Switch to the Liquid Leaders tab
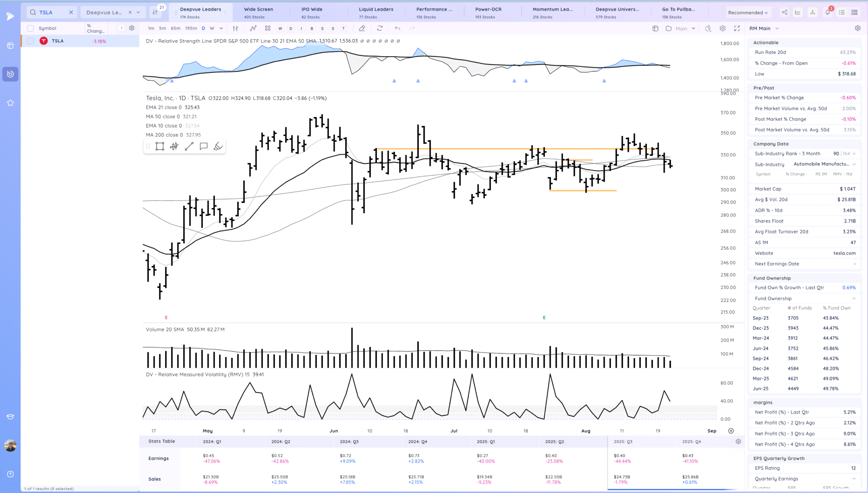The width and height of the screenshot is (868, 493). tap(376, 13)
